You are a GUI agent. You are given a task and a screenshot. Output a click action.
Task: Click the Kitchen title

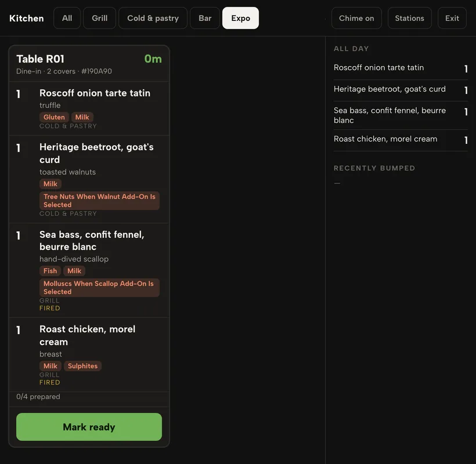(26, 18)
